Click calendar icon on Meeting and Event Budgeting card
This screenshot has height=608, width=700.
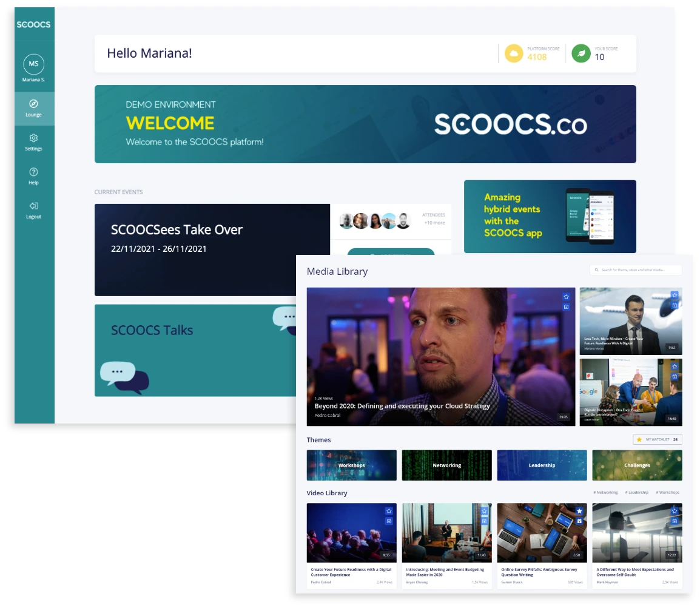coord(485,521)
